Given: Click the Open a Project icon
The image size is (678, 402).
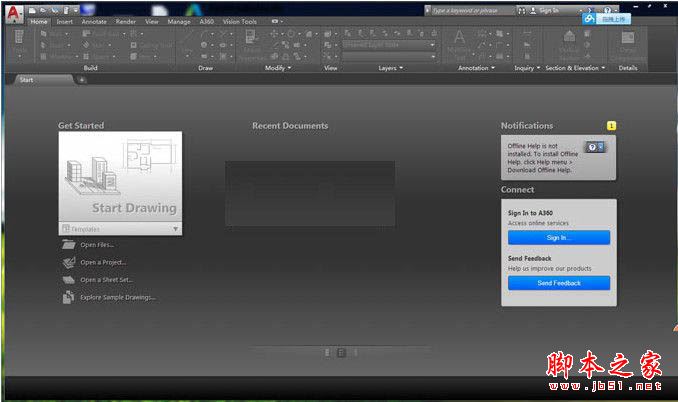Looking at the screenshot, I should point(68,262).
